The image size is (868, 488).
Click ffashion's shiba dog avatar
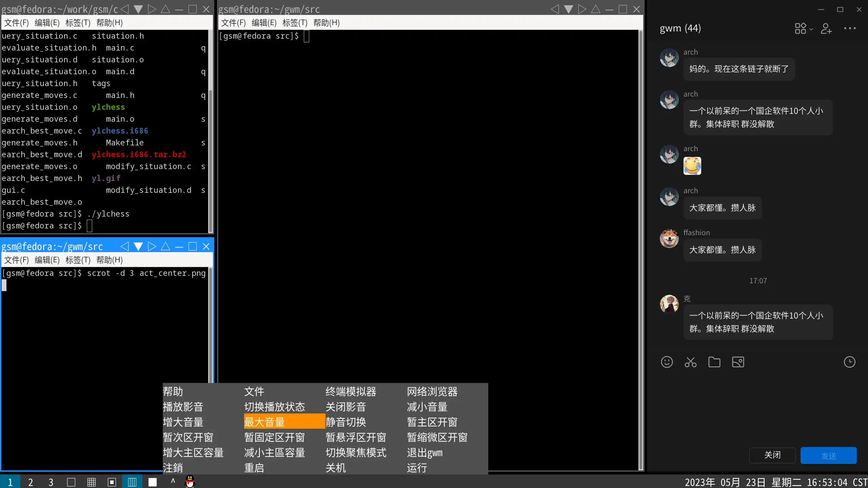[x=669, y=239]
